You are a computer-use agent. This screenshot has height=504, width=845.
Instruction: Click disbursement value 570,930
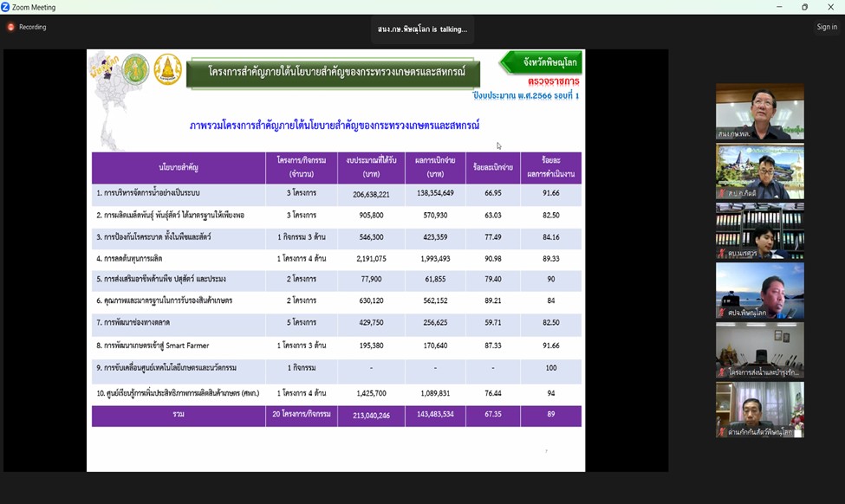(435, 216)
